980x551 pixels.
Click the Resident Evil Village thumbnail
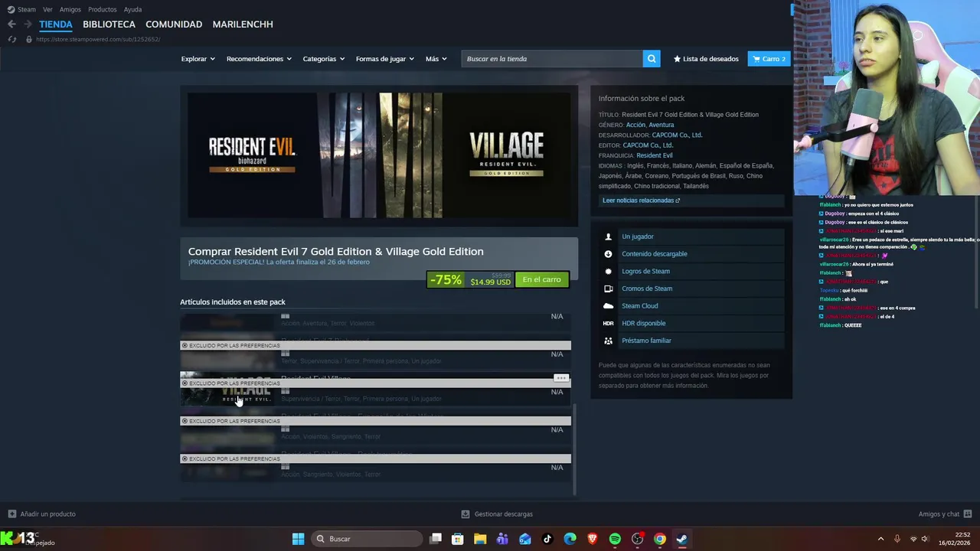point(227,390)
